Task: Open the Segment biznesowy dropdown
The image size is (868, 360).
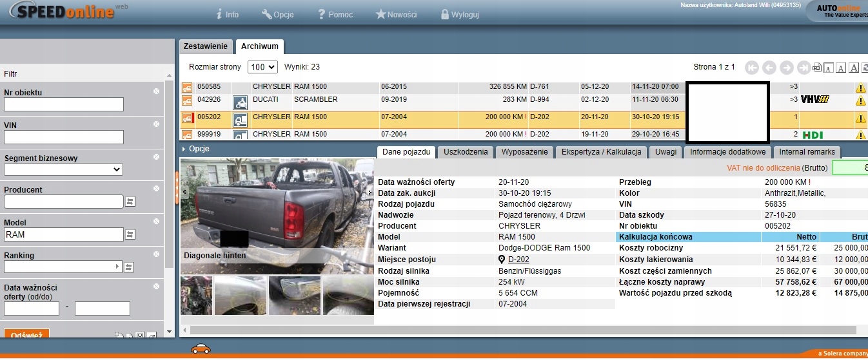Action: coord(63,169)
